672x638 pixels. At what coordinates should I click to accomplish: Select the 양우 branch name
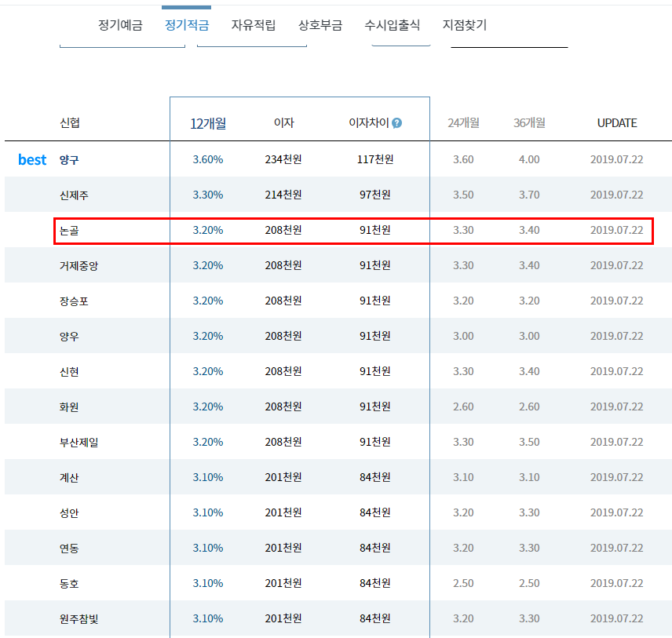click(69, 337)
